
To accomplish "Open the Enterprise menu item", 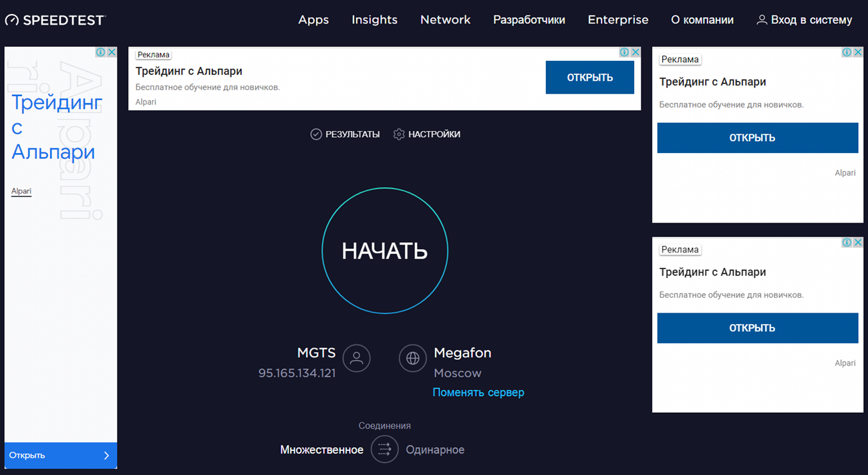I will (x=618, y=20).
